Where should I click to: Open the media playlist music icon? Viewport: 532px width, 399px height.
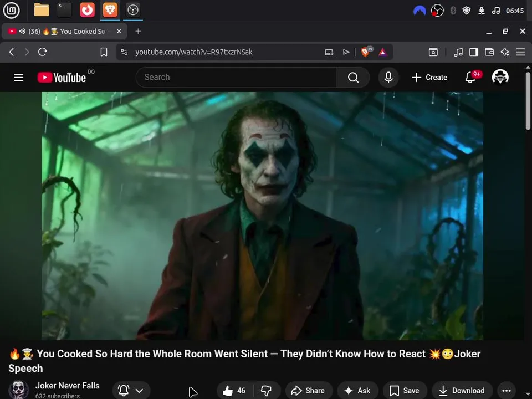coord(458,52)
